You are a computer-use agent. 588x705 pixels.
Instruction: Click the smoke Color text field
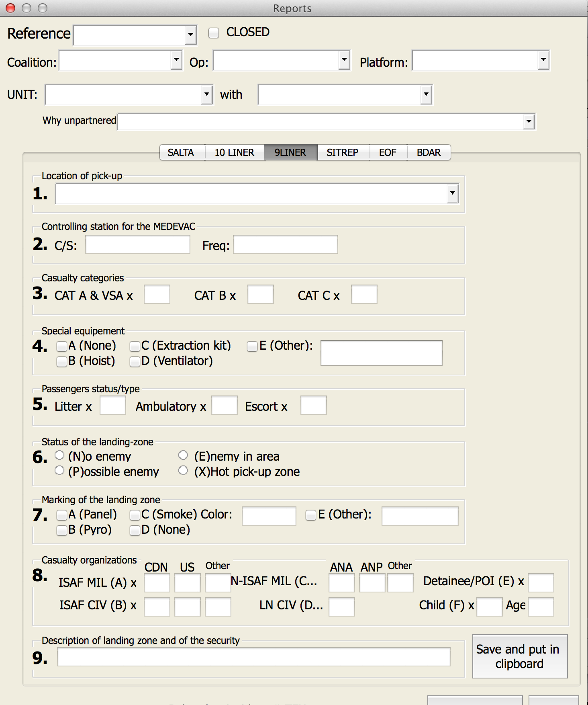tap(269, 516)
